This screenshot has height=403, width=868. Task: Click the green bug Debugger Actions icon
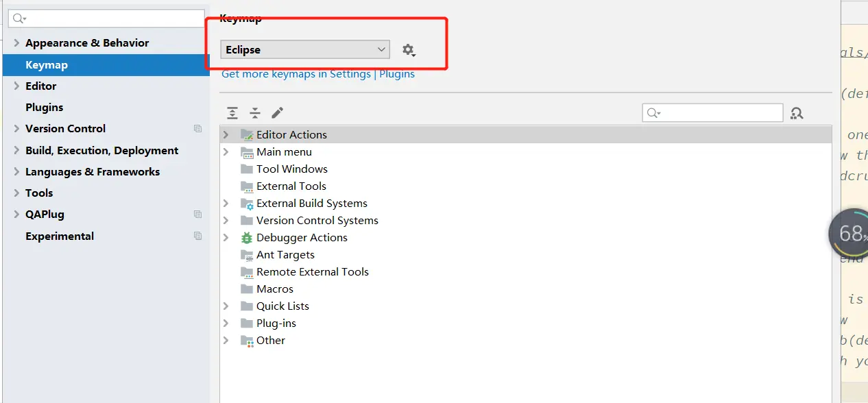tap(247, 238)
